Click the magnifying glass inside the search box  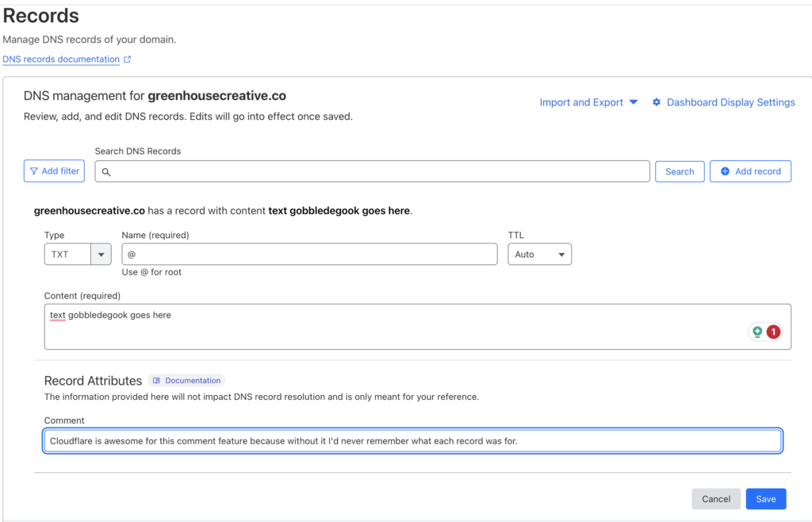coord(106,171)
